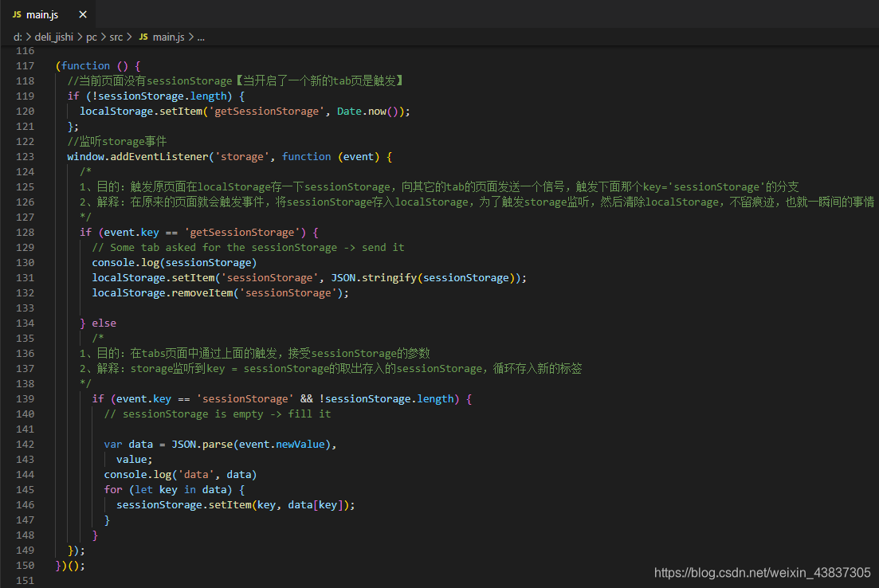Click '!sessionStorage.length' on line 119
Viewport: 879px width, 588px height.
coord(159,96)
